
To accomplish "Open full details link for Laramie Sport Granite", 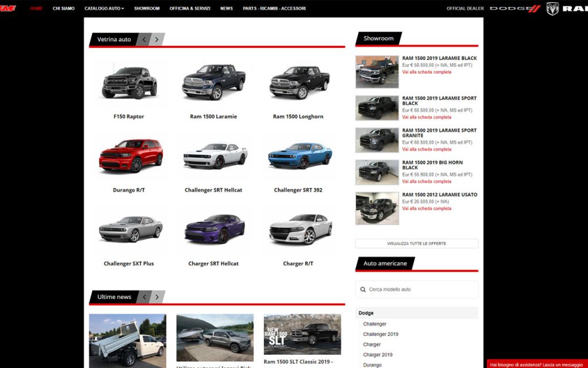I will pos(427,149).
